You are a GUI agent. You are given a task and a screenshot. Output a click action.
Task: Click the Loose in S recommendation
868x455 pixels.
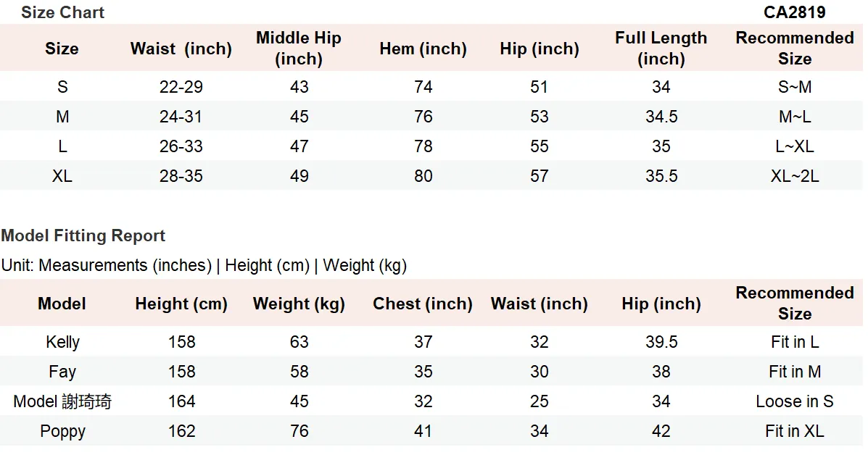(794, 401)
